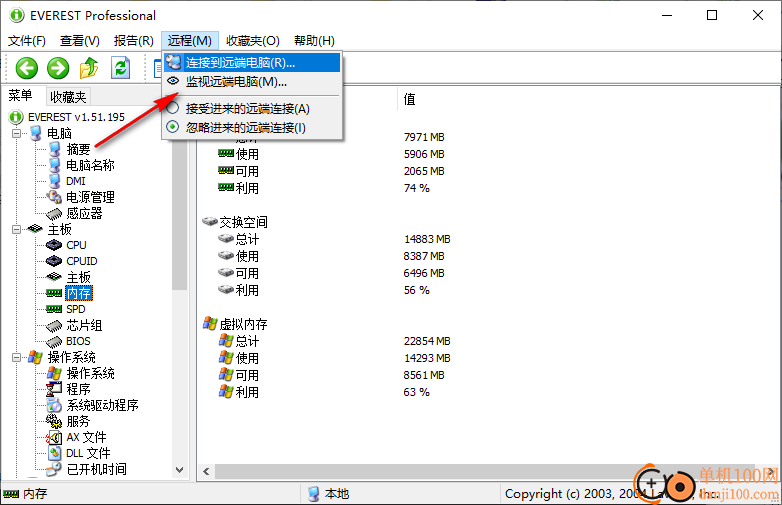Collapse the 主板 tree node
Image resolution: width=782 pixels, height=505 pixels.
pyautogui.click(x=16, y=229)
